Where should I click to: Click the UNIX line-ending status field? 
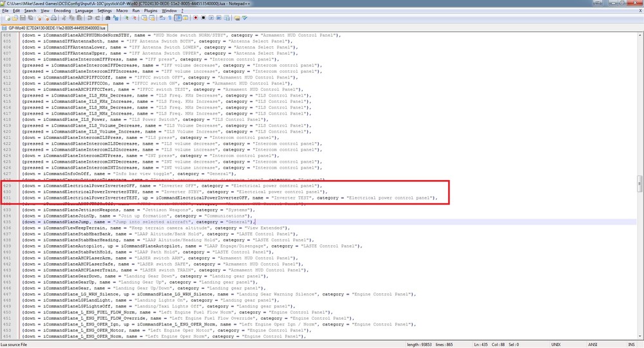(x=556, y=345)
